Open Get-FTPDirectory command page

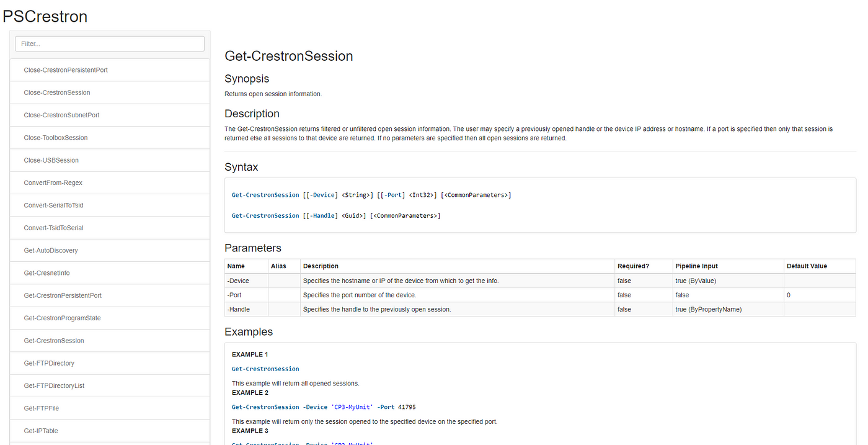(110, 363)
